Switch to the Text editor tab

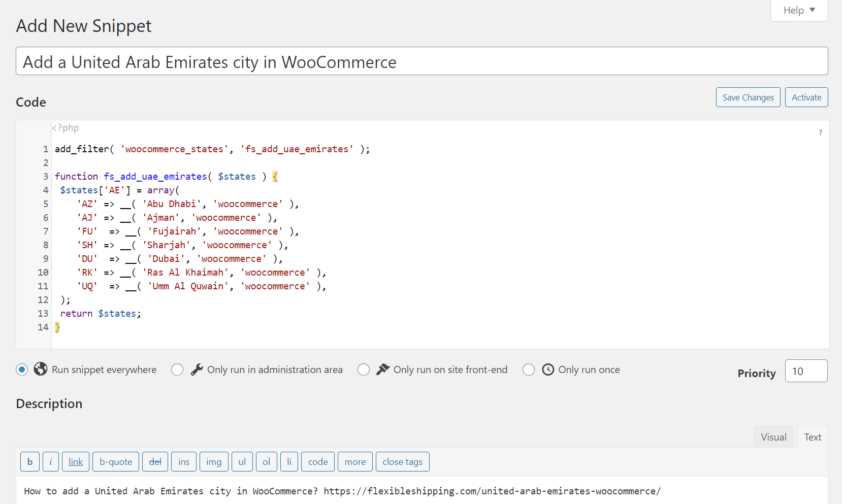(x=813, y=437)
